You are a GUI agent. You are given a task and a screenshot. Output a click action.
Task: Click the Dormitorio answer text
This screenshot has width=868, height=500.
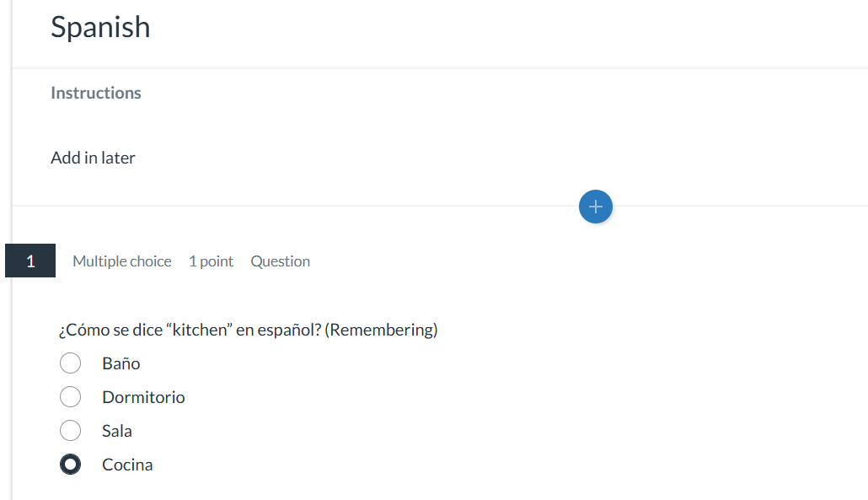pos(143,397)
